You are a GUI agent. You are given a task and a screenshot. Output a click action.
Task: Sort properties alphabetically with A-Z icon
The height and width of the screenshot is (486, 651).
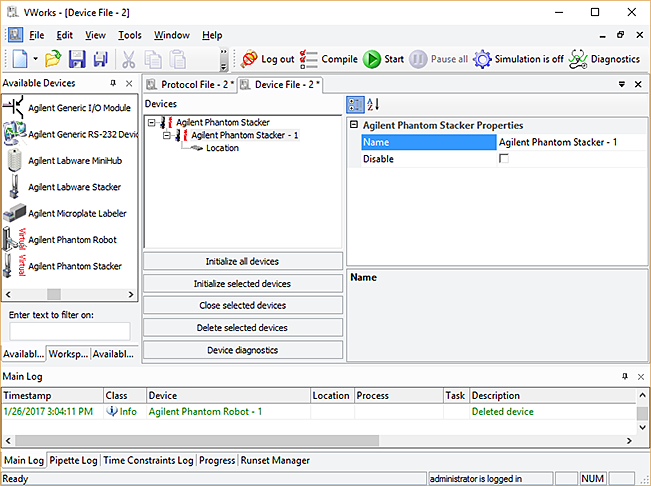[373, 104]
